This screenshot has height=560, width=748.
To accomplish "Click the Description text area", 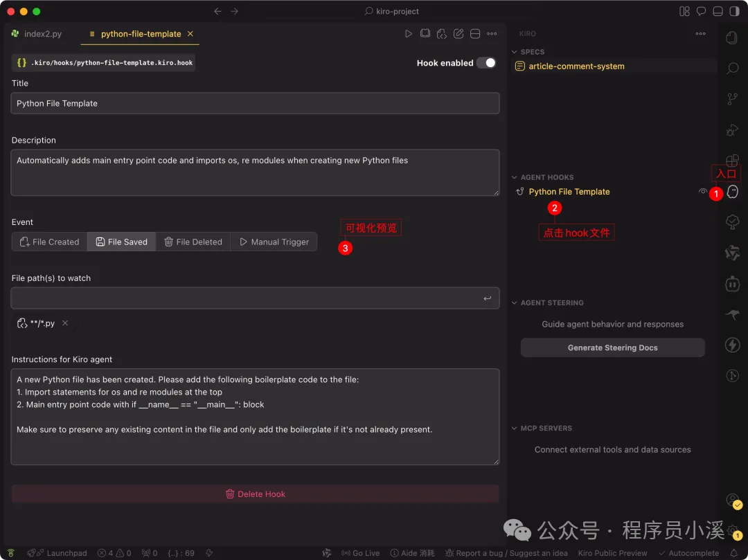I will 255,172.
